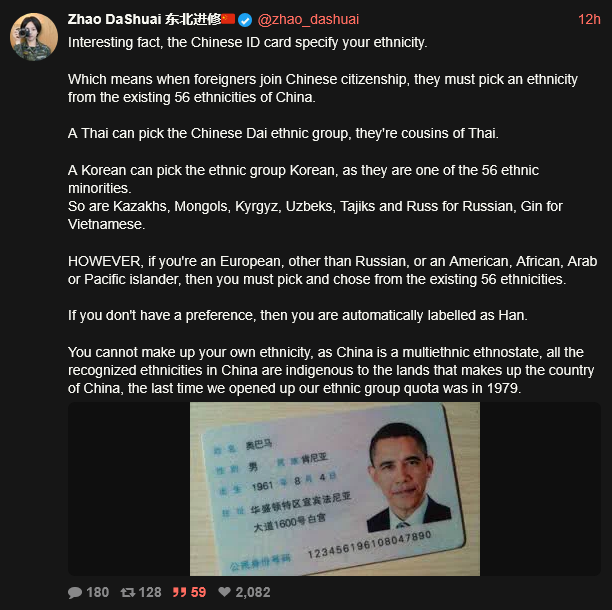The image size is (612, 610).
Task: Click the heart likes icon
Action: [x=224, y=592]
